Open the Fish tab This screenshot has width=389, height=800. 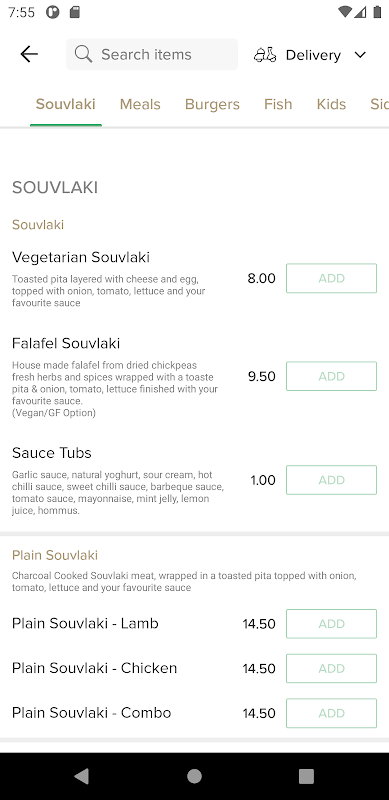278,104
